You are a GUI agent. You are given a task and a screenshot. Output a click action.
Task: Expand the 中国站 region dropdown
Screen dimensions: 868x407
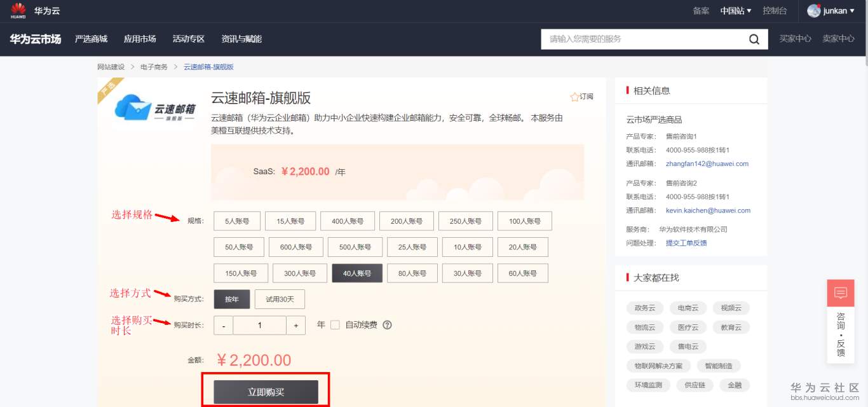click(x=736, y=11)
